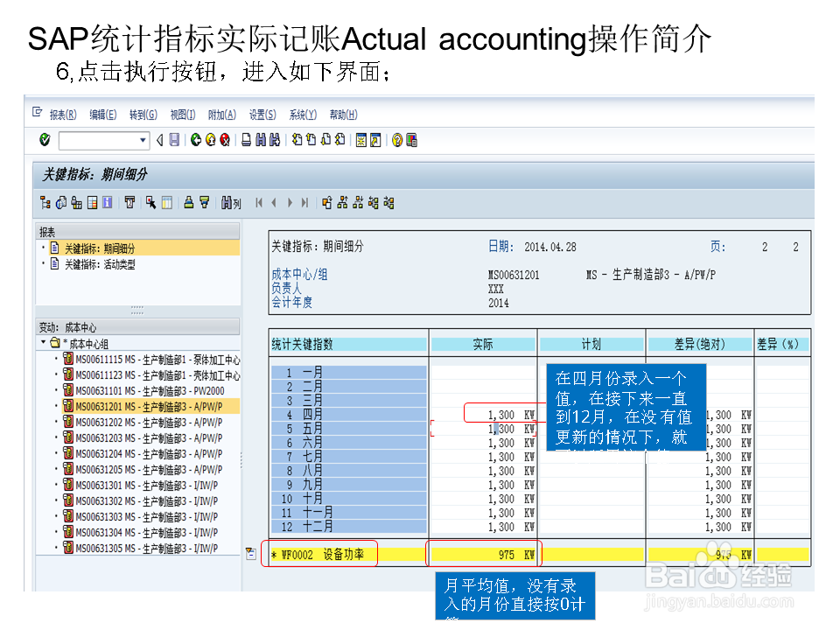Click the Print icon in the standard toolbar

tap(246, 140)
